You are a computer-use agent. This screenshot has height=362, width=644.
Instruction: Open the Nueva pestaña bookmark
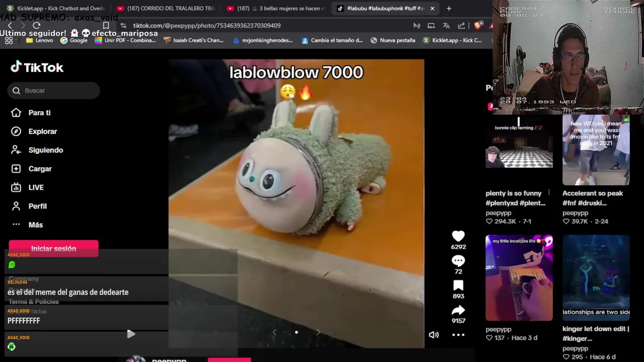(x=392, y=40)
